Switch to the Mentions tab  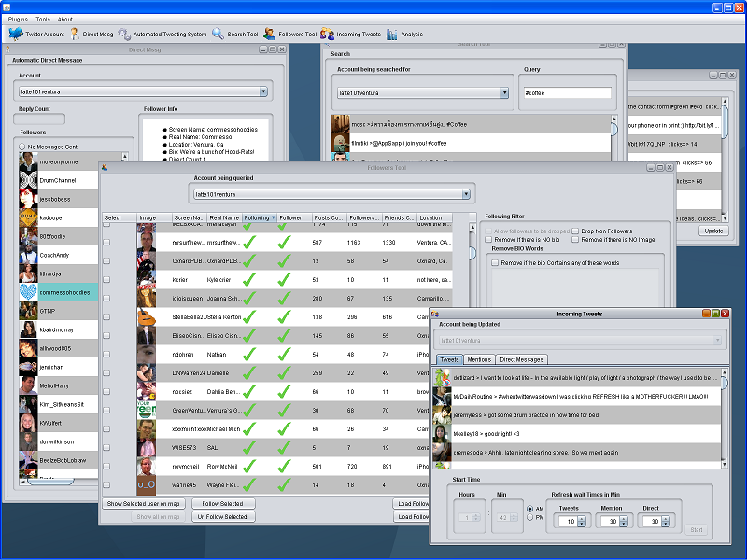click(479, 359)
